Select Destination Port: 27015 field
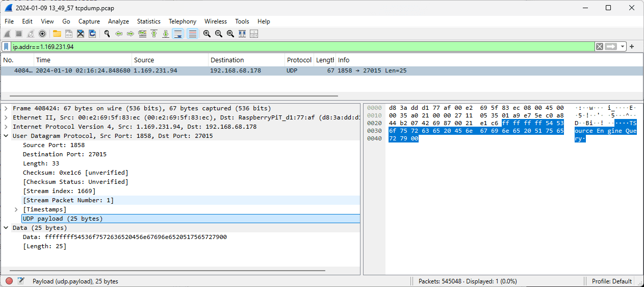 point(65,154)
